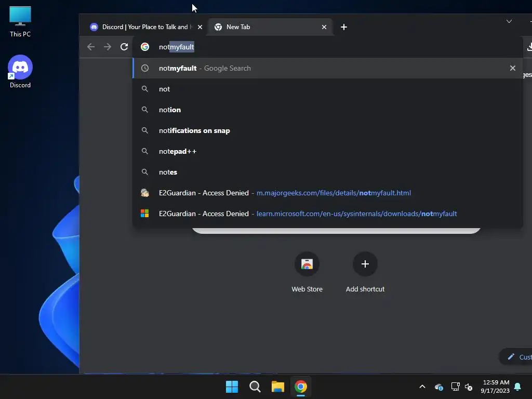Image resolution: width=532 pixels, height=399 pixels.
Task: Click the muted volume tray icon
Action: (x=469, y=387)
